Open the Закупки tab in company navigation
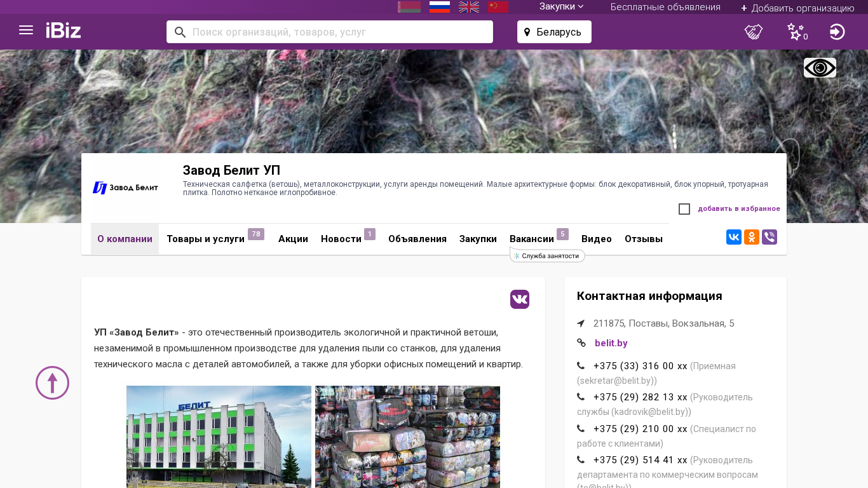This screenshot has height=488, width=868. pyautogui.click(x=478, y=239)
